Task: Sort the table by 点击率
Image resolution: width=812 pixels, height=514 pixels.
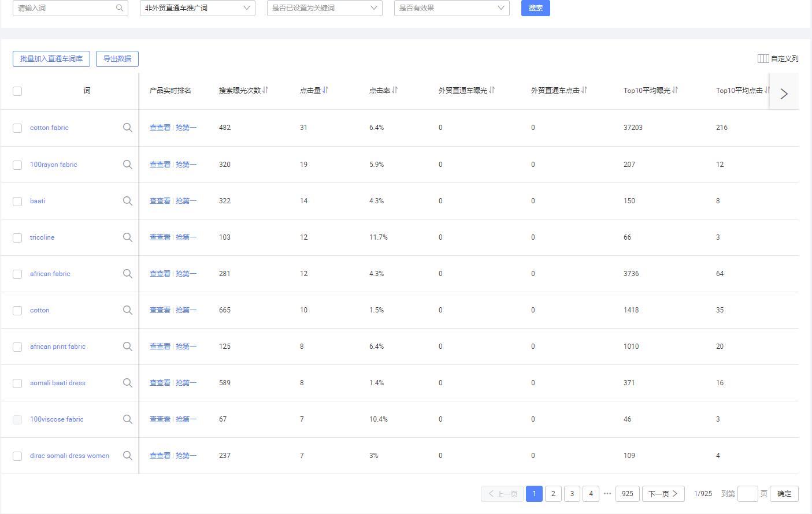Action: (x=395, y=90)
